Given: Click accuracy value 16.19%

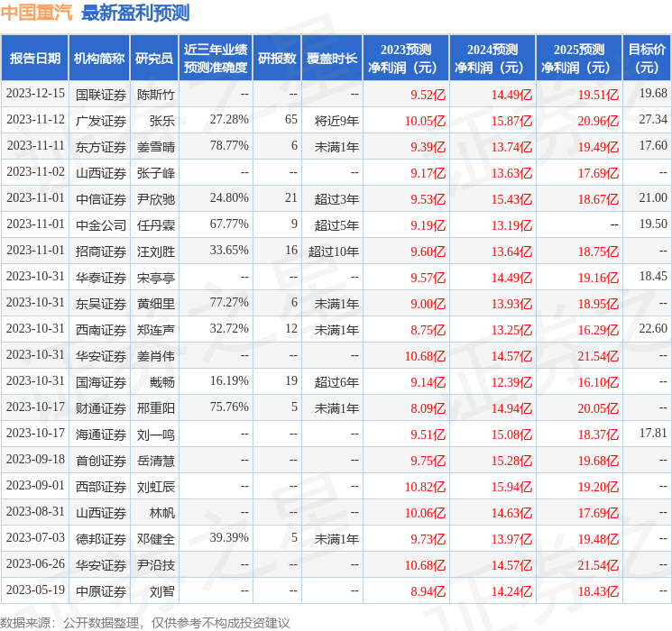Looking at the screenshot, I should (229, 380).
